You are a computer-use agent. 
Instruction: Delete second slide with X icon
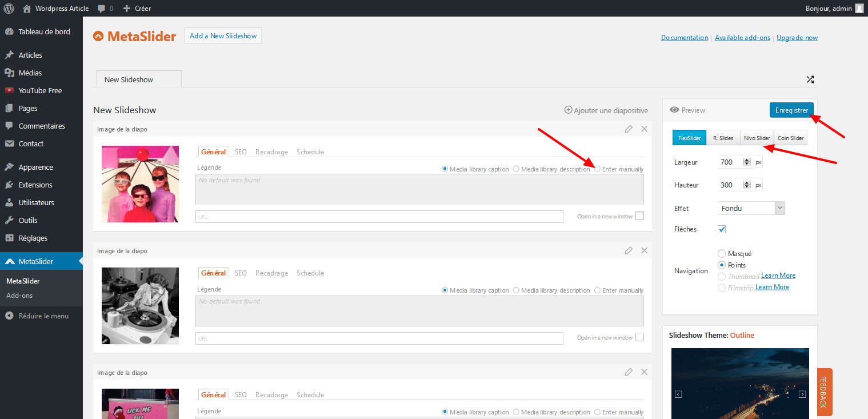pos(645,250)
